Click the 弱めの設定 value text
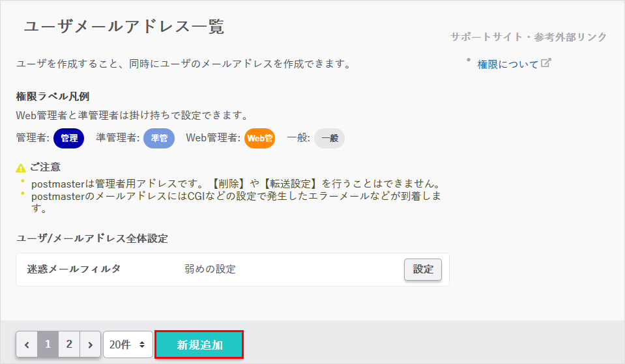This screenshot has width=625, height=364. pyautogui.click(x=210, y=269)
